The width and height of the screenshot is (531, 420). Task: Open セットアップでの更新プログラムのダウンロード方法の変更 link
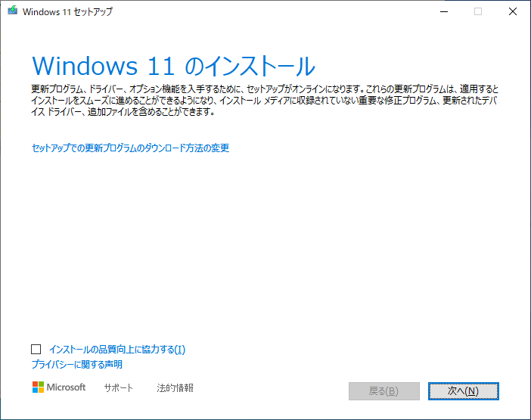[x=130, y=148]
